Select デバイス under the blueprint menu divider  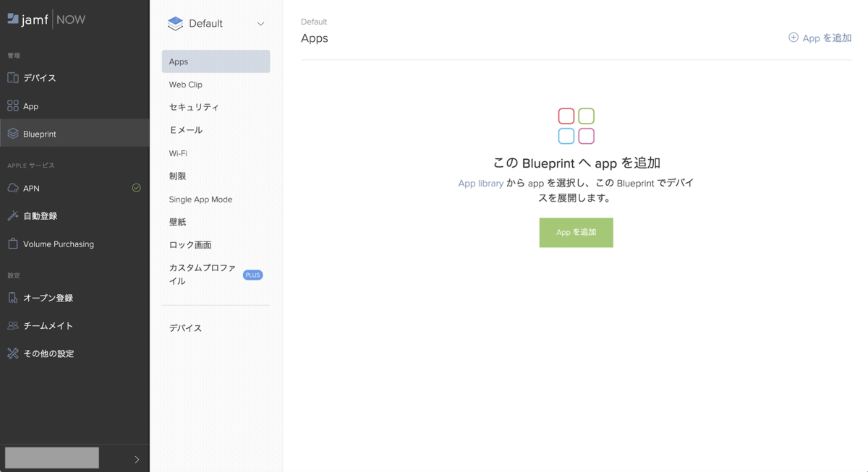216,328
